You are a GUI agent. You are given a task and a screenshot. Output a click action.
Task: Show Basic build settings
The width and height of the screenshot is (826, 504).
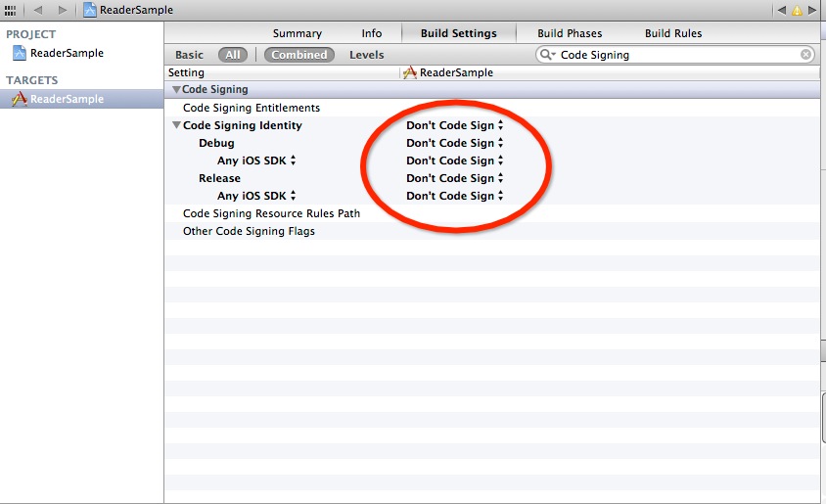[189, 55]
